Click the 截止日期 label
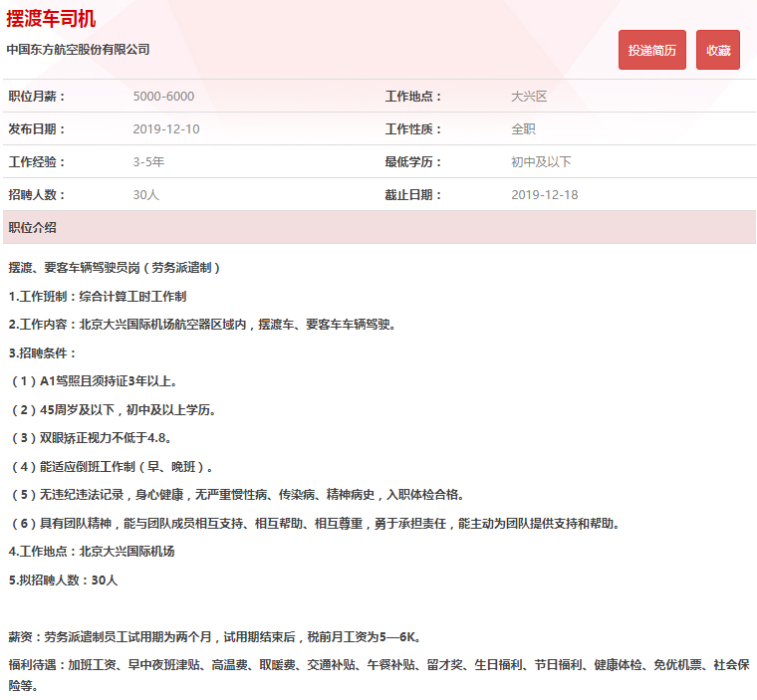This screenshot has width=757, height=700. click(x=413, y=194)
